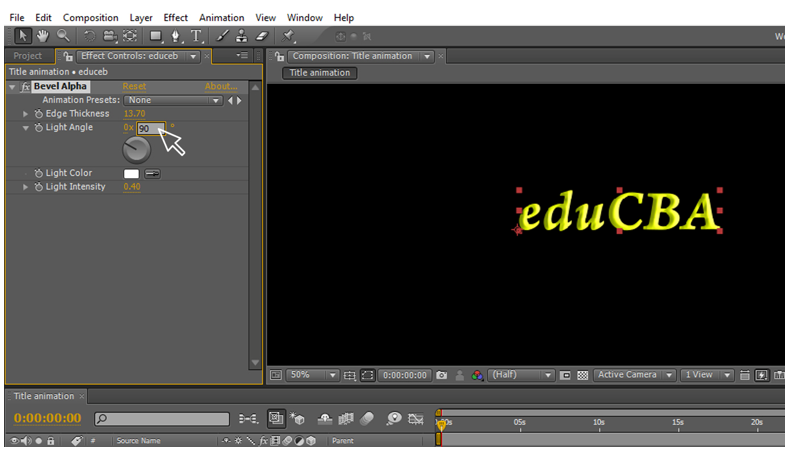Select the Rotation tool

tap(89, 36)
